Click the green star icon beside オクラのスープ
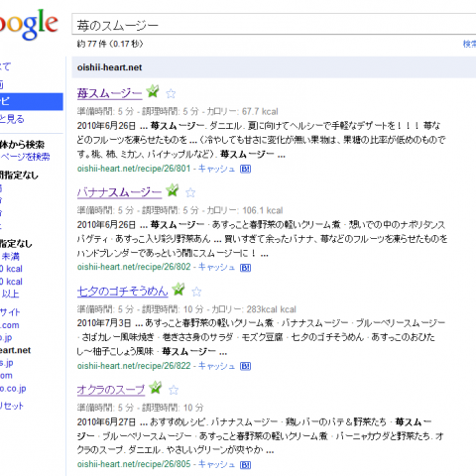Viewport: 476px width, 476px height. tap(156, 388)
